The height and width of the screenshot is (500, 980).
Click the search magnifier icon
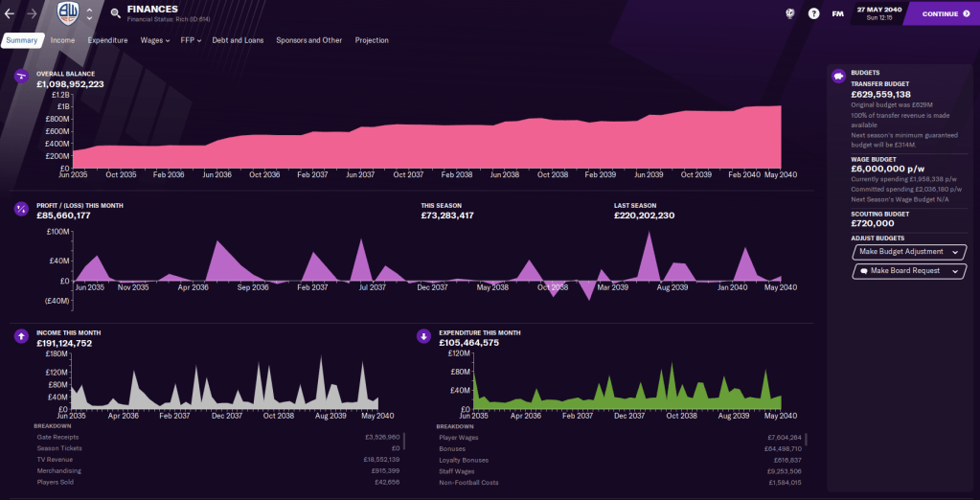pyautogui.click(x=115, y=13)
